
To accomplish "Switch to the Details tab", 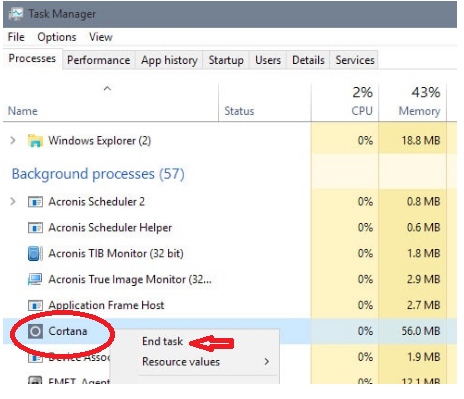I will [308, 60].
